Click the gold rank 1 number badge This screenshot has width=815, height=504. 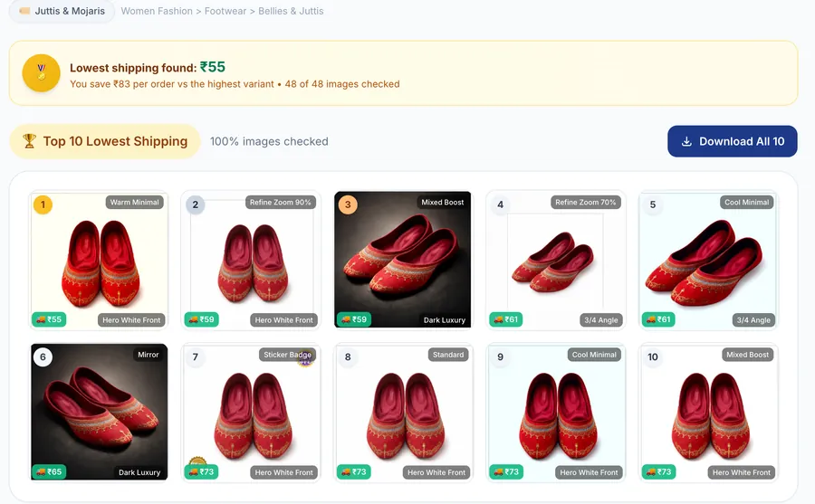pyautogui.click(x=43, y=204)
